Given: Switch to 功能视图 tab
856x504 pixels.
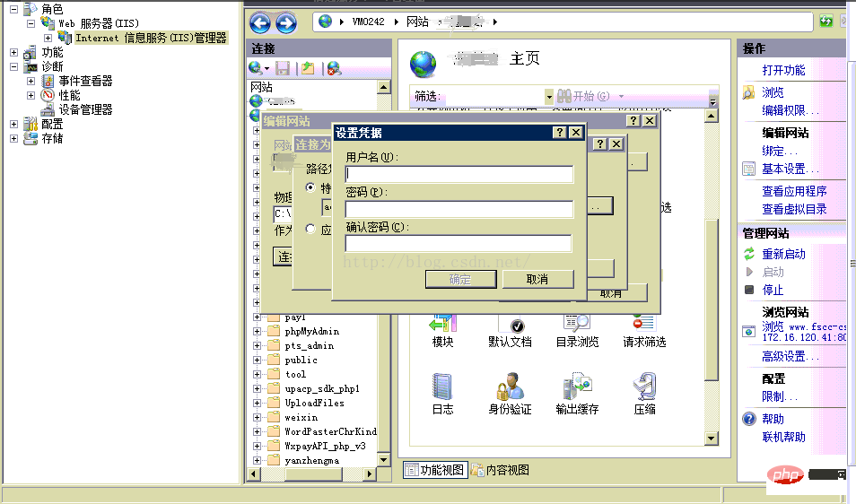Looking at the screenshot, I should tap(435, 470).
